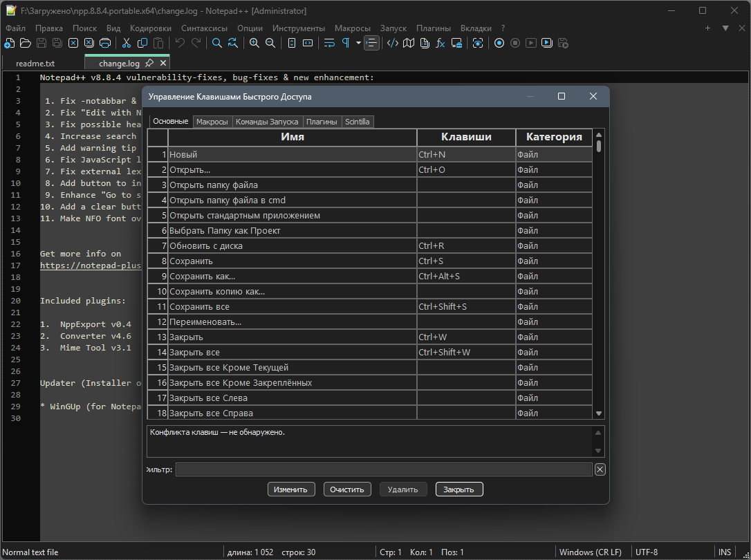Toggle synchronized vertical scrolling icon

(x=292, y=43)
